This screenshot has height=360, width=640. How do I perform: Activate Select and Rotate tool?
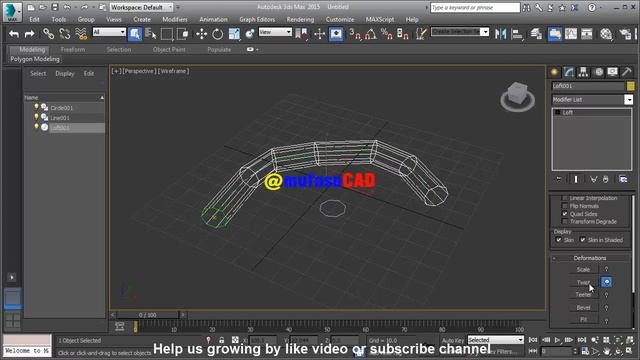click(x=218, y=34)
